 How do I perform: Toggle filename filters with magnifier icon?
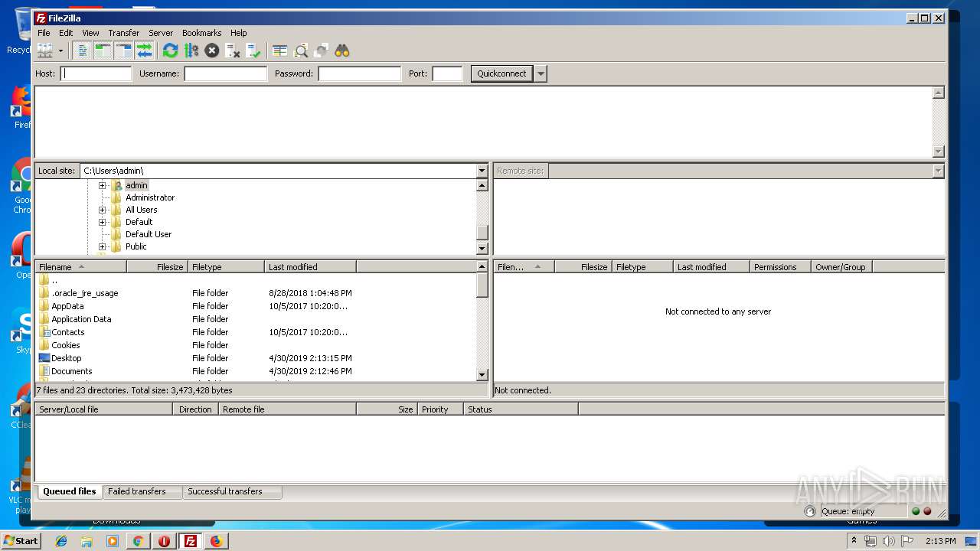[301, 51]
